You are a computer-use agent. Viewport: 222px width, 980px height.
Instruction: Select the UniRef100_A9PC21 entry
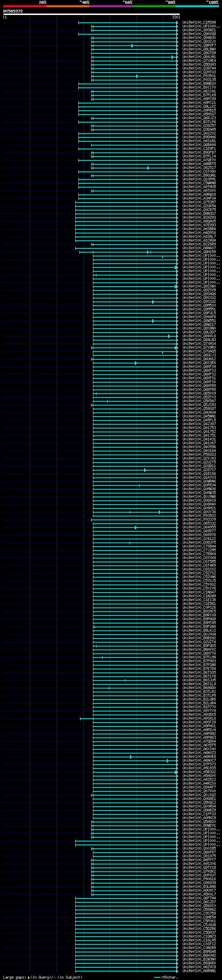(x=199, y=103)
